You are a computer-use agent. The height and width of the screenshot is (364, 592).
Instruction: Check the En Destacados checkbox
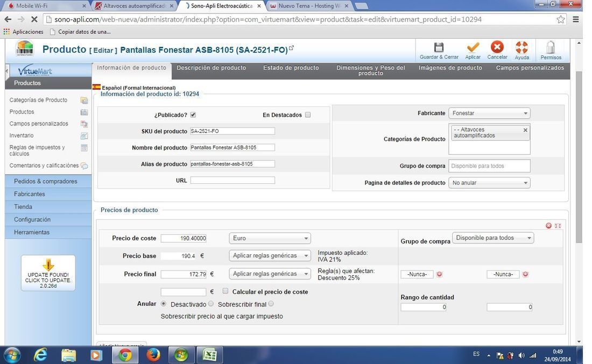308,115
